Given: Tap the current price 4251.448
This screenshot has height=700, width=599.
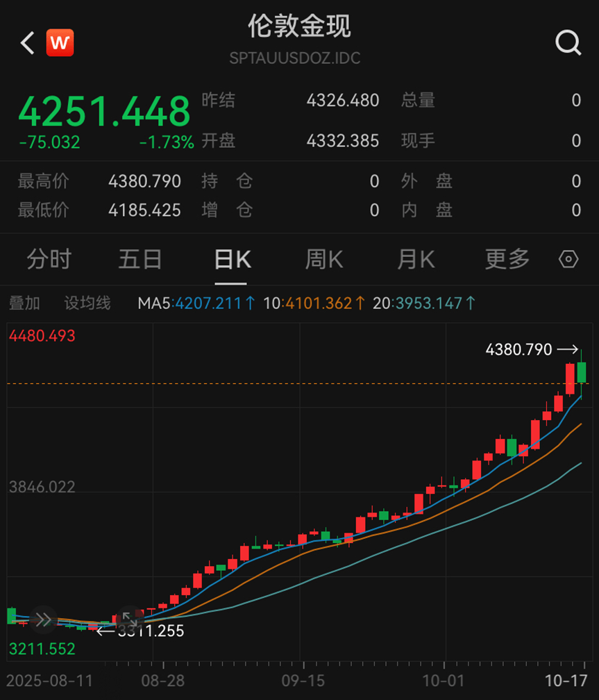Looking at the screenshot, I should [x=104, y=111].
